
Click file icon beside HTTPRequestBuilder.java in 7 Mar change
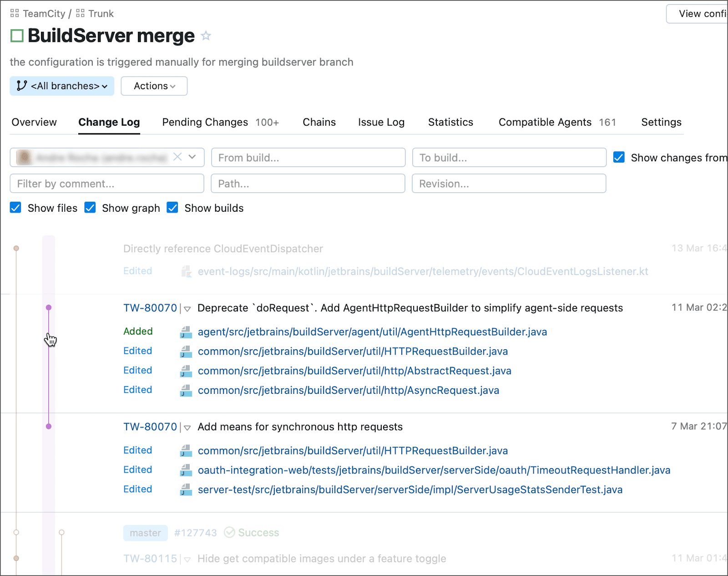186,451
